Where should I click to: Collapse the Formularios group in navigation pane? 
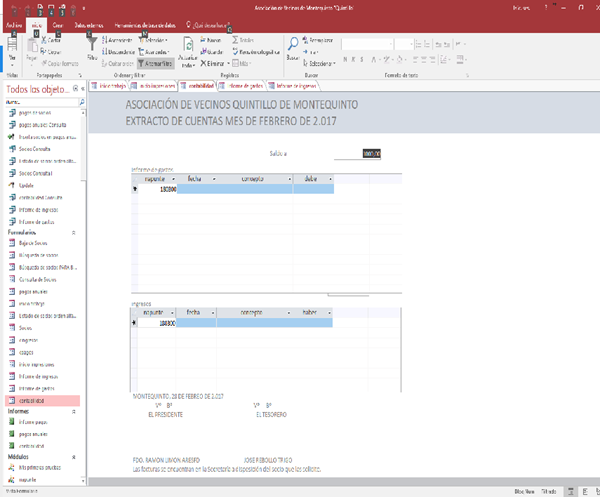(x=74, y=231)
